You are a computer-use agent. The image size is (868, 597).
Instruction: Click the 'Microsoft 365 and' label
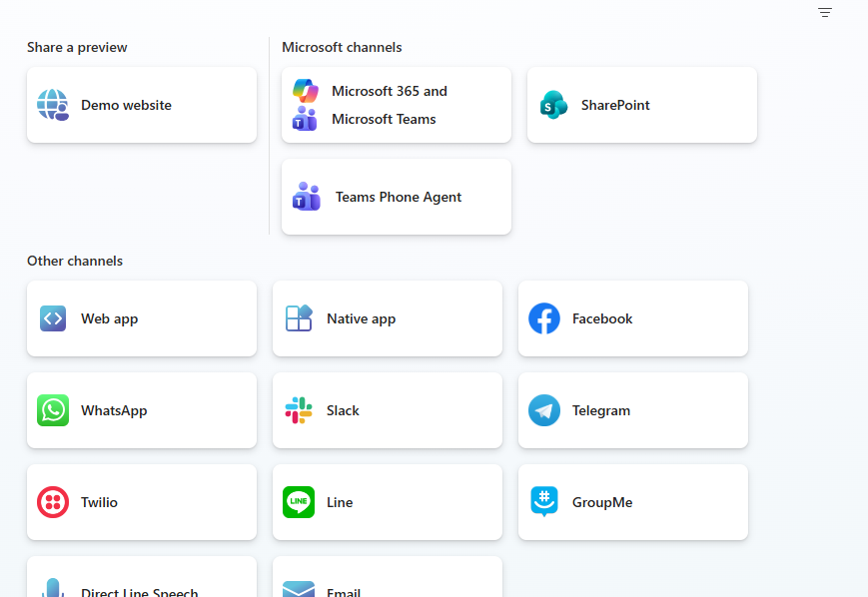[390, 91]
